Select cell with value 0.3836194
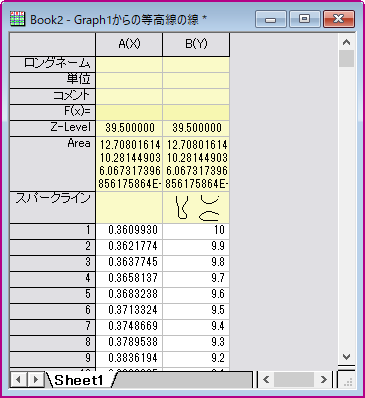 (129, 359)
